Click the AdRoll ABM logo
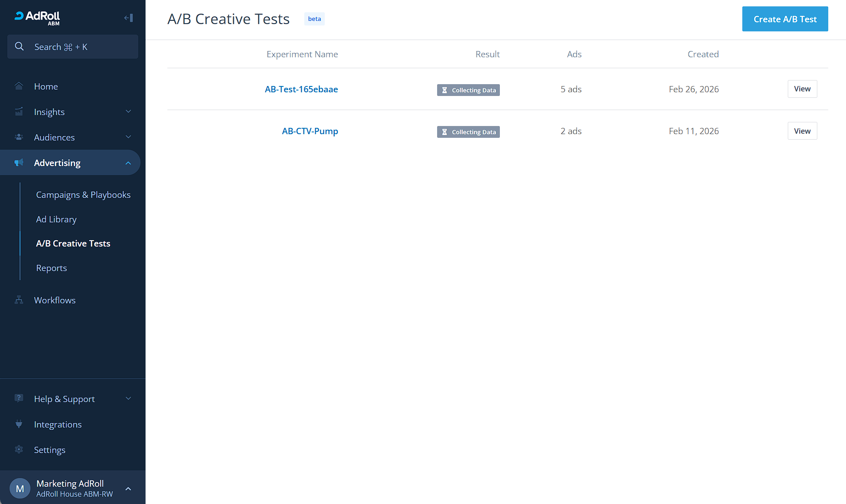Image resolution: width=846 pixels, height=504 pixels. [37, 17]
